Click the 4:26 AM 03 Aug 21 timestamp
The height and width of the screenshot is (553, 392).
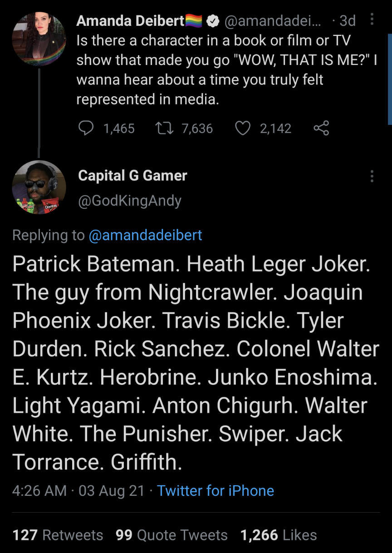point(78,491)
